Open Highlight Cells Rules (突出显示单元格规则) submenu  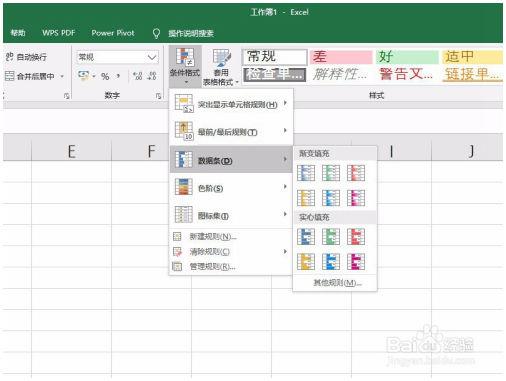[x=231, y=104]
